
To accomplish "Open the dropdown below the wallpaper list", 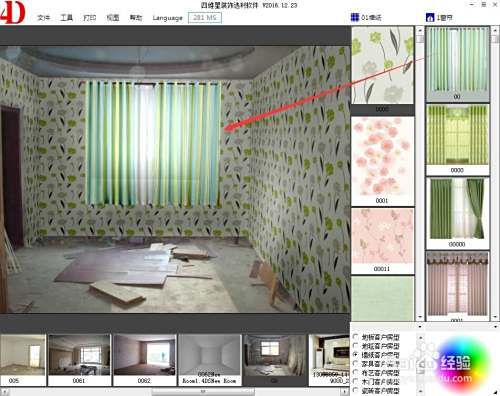I will point(420,327).
